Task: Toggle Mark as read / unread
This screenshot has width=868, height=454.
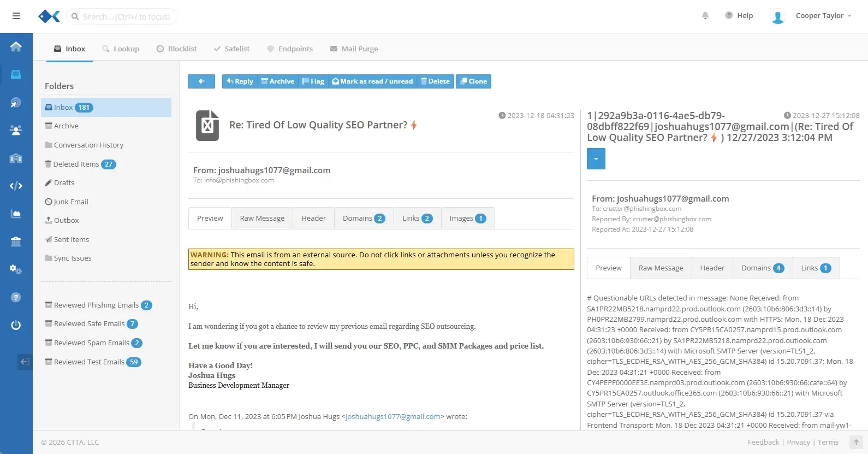Action: 372,81
